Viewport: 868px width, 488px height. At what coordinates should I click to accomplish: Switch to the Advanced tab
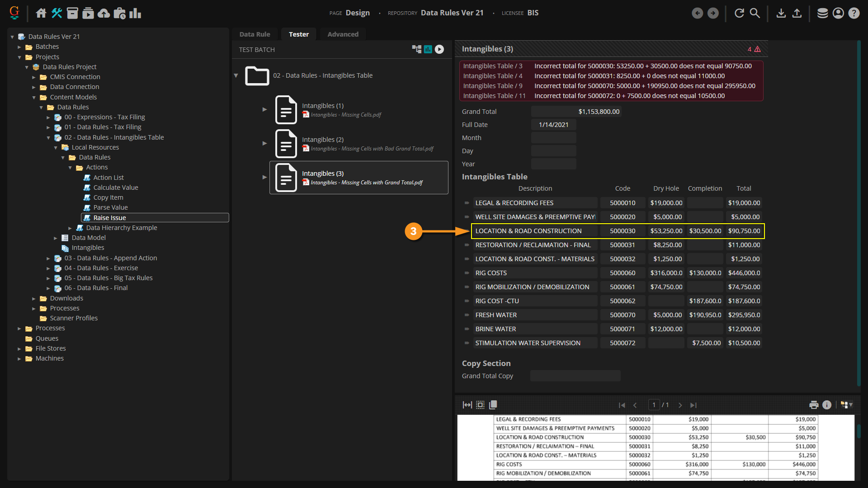tap(343, 34)
